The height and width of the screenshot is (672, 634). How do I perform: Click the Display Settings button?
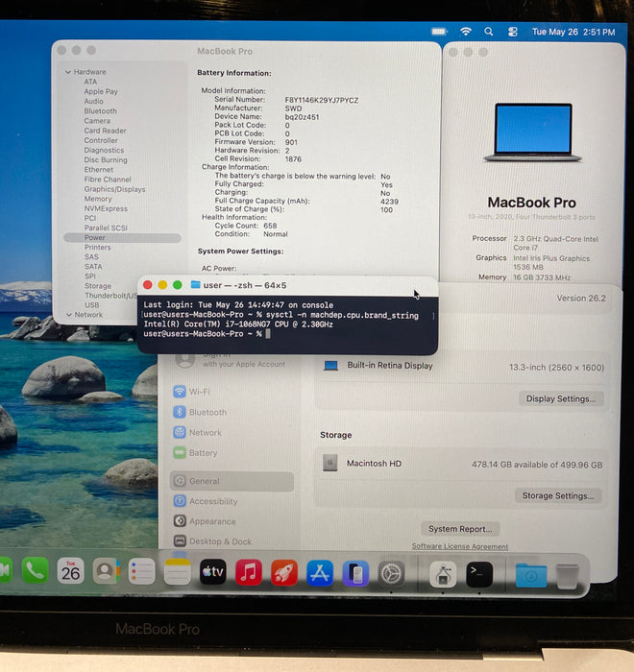[x=561, y=398]
